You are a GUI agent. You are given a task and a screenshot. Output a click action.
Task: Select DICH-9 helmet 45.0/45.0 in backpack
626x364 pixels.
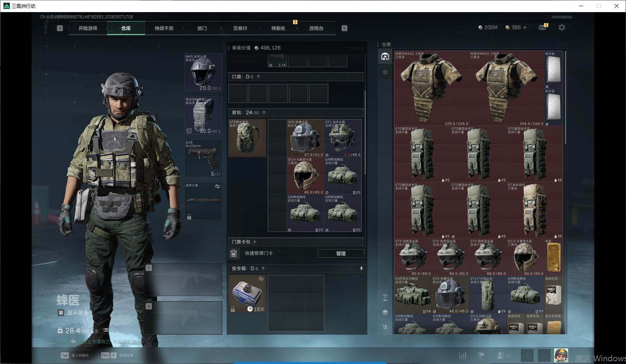click(305, 176)
